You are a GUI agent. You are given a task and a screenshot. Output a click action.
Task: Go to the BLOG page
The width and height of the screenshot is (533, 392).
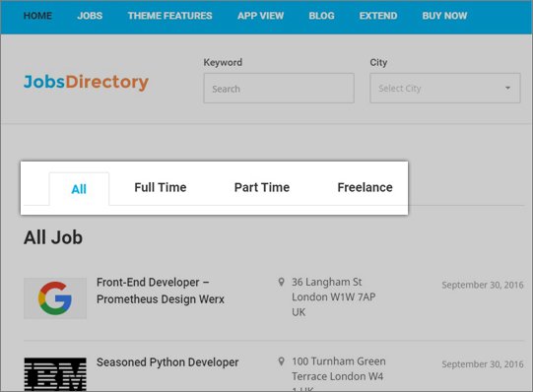point(321,16)
